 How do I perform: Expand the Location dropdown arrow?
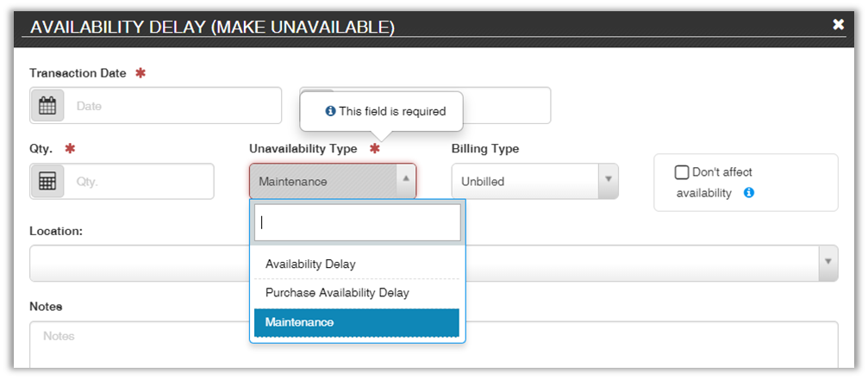coord(827,262)
